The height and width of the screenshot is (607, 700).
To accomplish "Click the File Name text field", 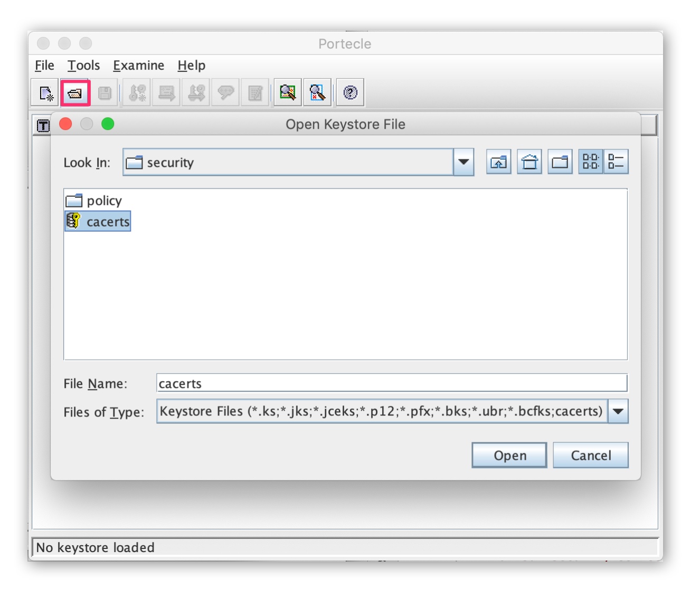I will point(391,383).
